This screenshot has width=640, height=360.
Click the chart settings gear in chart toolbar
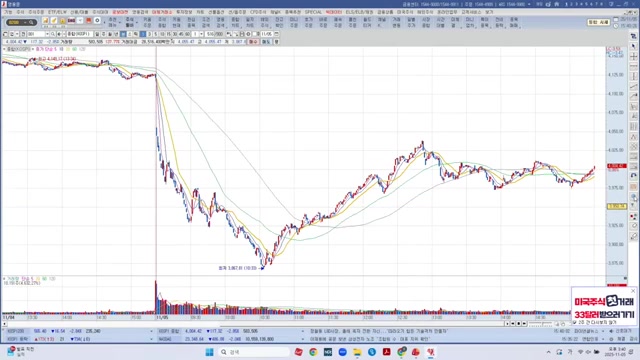click(x=248, y=34)
